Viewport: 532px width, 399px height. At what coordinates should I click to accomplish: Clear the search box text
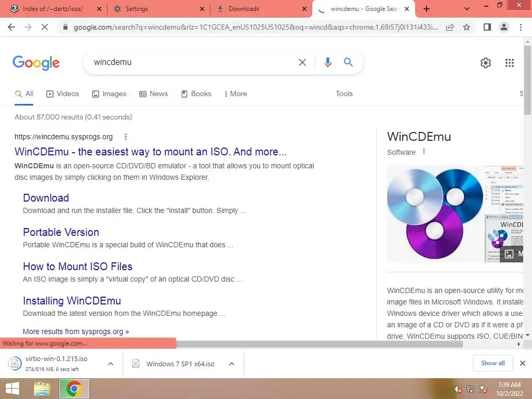[x=302, y=62]
